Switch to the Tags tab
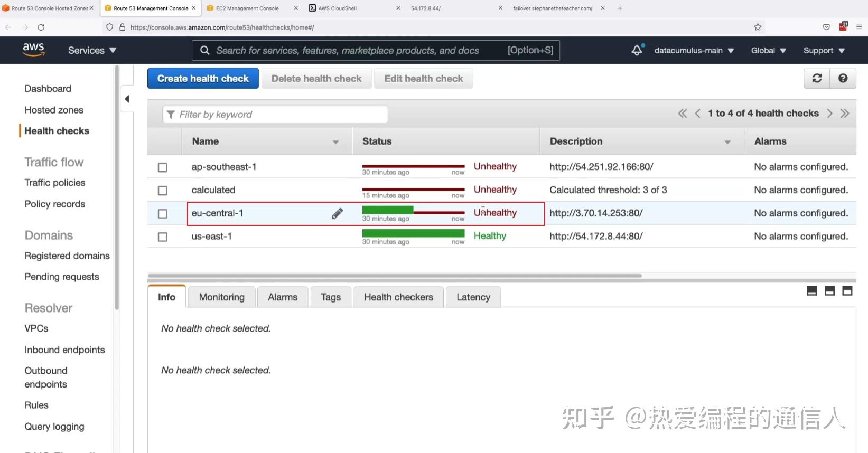This screenshot has width=868, height=453. [331, 297]
